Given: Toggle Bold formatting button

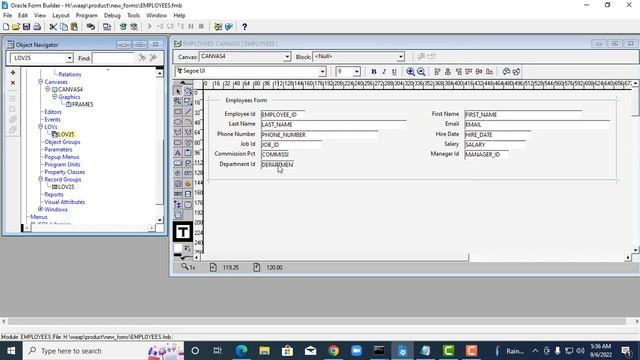Looking at the screenshot, I should click(373, 72).
